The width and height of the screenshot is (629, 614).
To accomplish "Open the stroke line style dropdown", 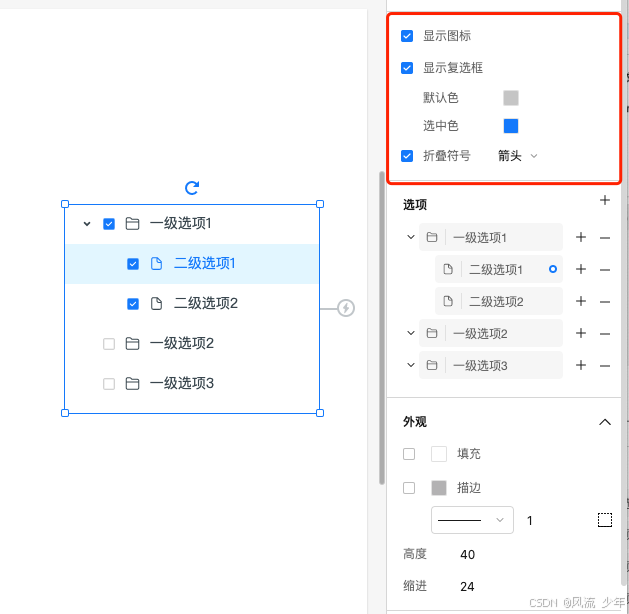I will click(x=472, y=520).
